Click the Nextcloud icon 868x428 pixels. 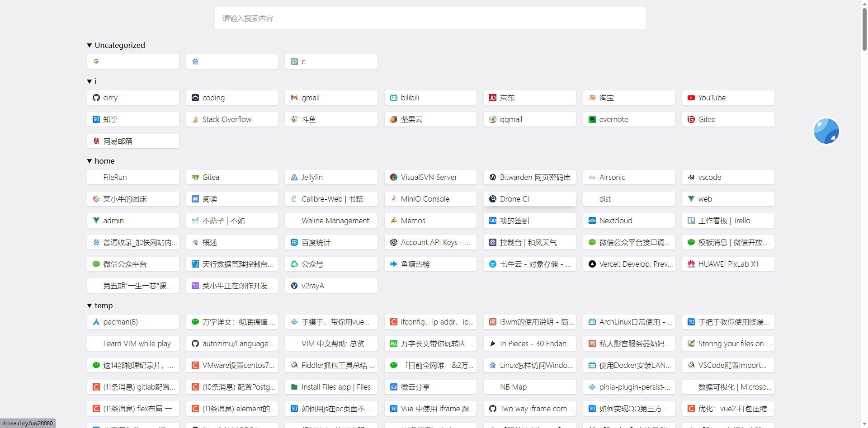592,221
